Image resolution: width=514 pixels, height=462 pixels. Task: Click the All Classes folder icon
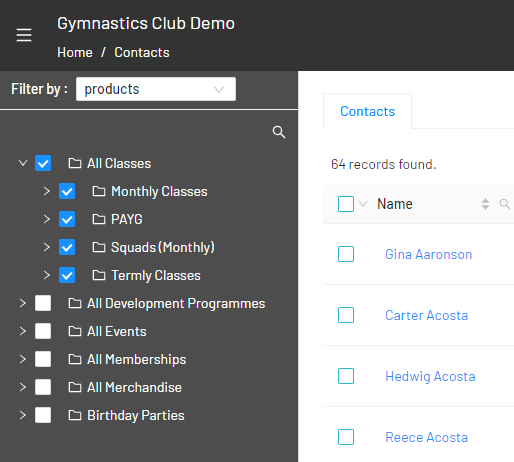click(x=75, y=163)
